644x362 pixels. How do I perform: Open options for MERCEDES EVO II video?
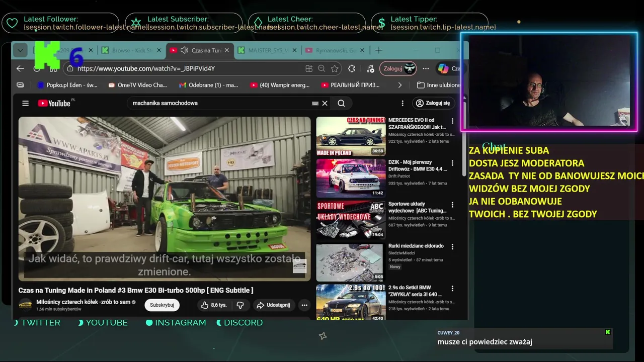[x=452, y=121]
